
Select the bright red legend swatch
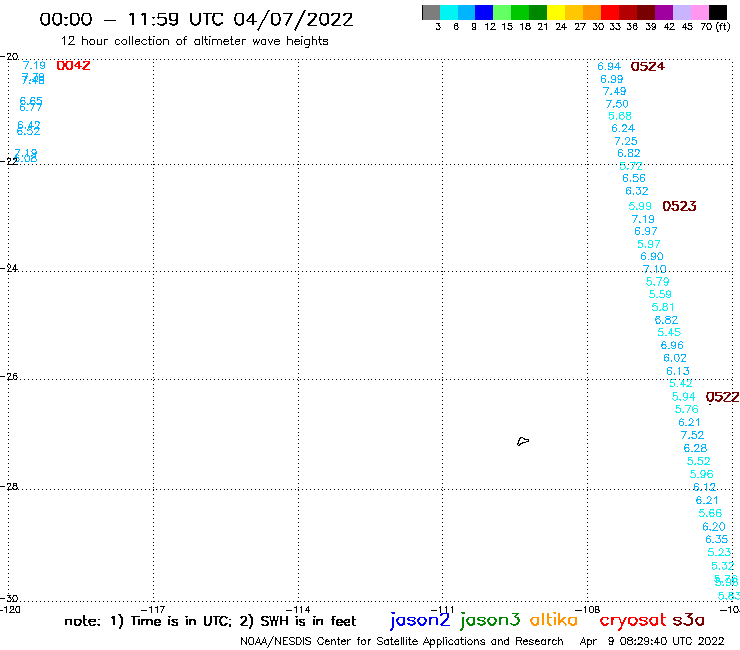coord(610,12)
